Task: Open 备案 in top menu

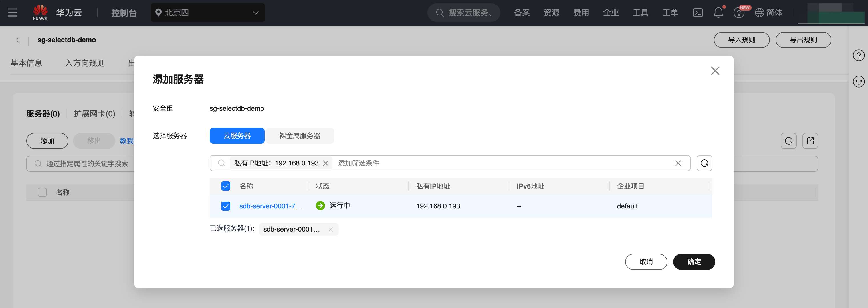Action: click(522, 13)
